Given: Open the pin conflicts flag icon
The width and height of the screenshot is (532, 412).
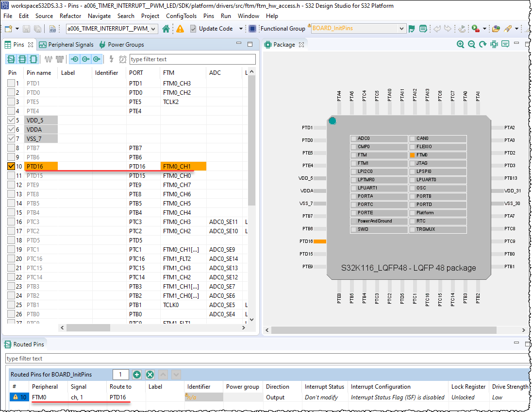Looking at the screenshot, I should (411, 29).
